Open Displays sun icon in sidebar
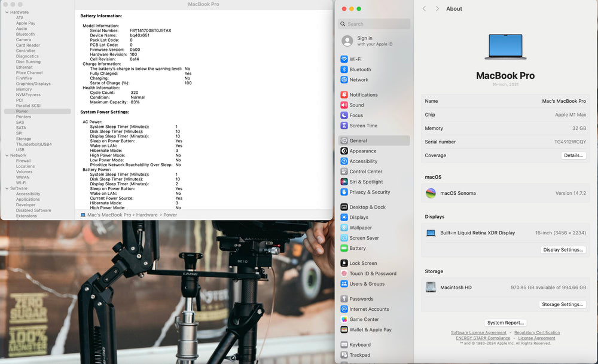The width and height of the screenshot is (598, 364). pyautogui.click(x=344, y=217)
